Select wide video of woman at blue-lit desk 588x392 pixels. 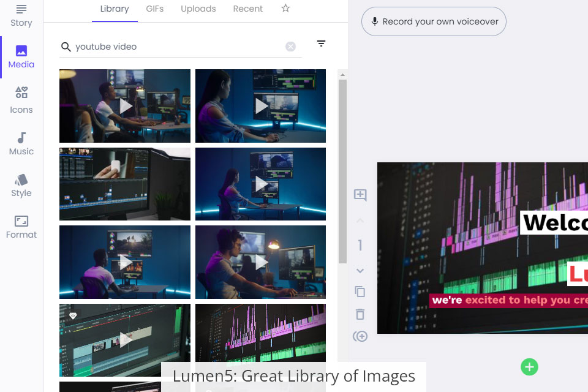260,184
